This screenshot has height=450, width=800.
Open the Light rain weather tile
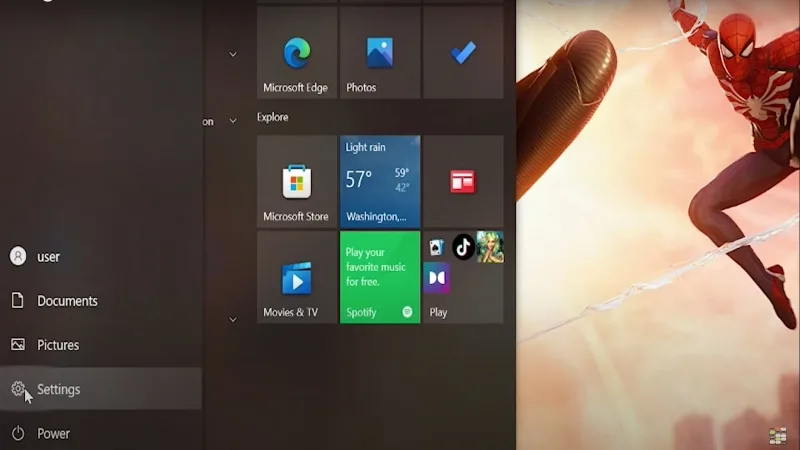tap(380, 181)
